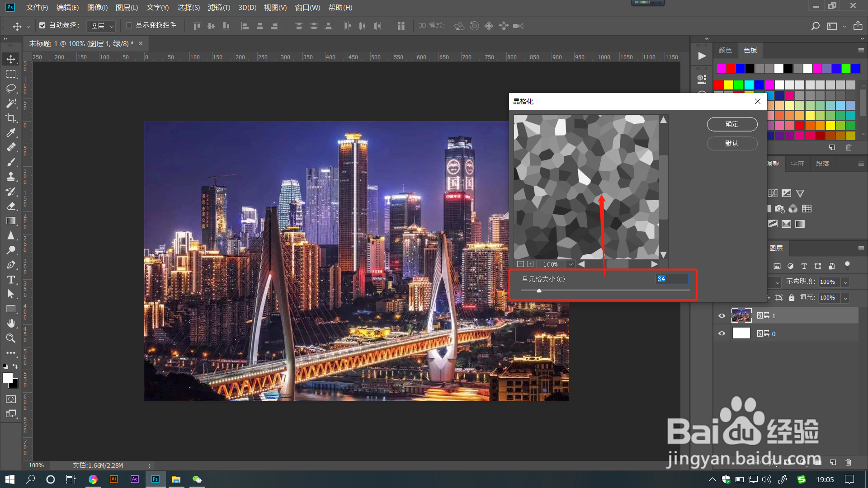This screenshot has width=868, height=488.
Task: Select the Magic Wand tool
Action: tap(11, 103)
